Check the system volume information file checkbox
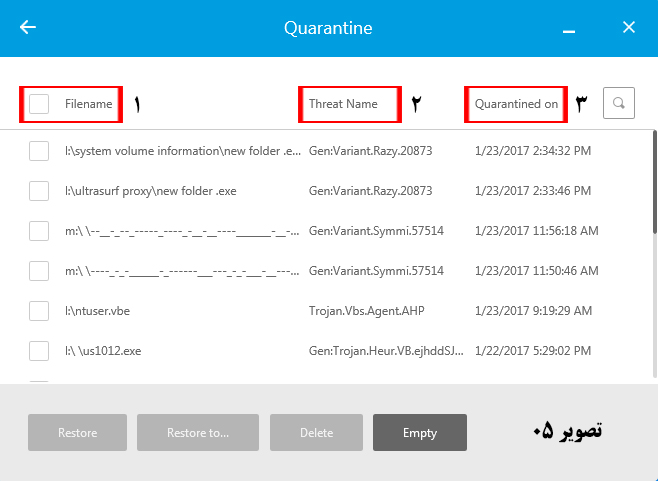The width and height of the screenshot is (658, 481). pyautogui.click(x=39, y=151)
